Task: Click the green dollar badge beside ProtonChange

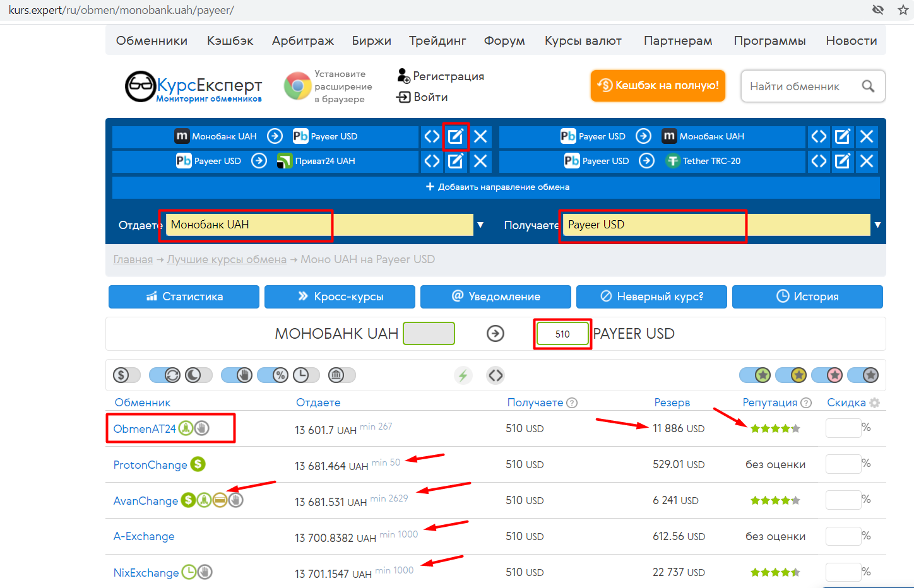Action: 198,464
